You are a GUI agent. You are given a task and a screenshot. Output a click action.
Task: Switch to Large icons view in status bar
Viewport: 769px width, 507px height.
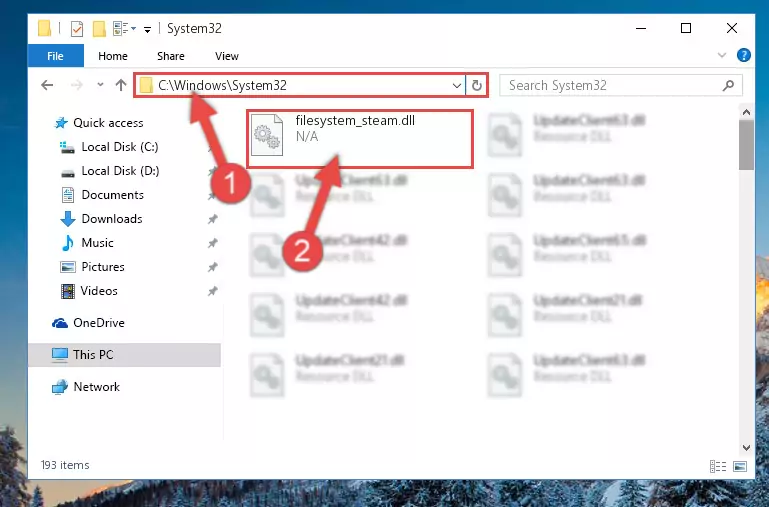coord(740,466)
